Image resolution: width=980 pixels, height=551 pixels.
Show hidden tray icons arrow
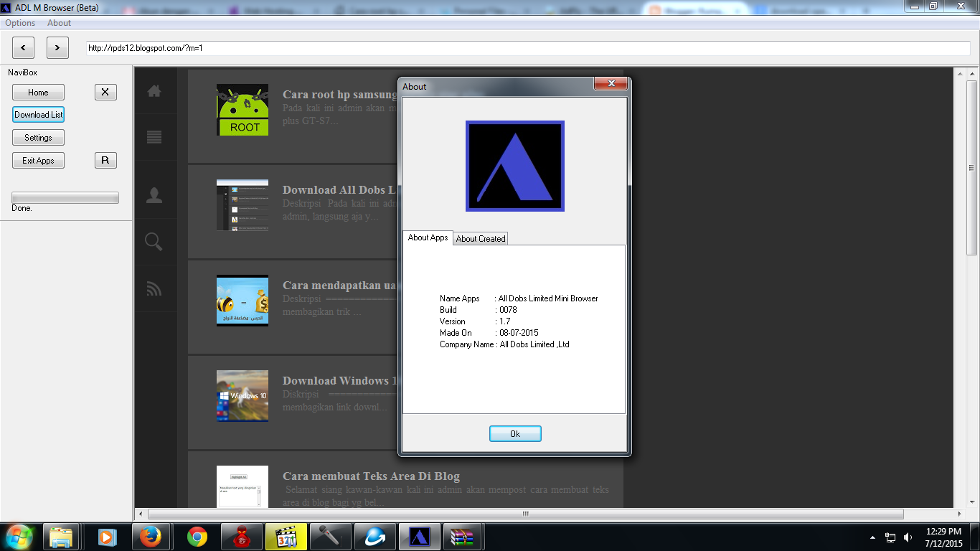click(872, 537)
